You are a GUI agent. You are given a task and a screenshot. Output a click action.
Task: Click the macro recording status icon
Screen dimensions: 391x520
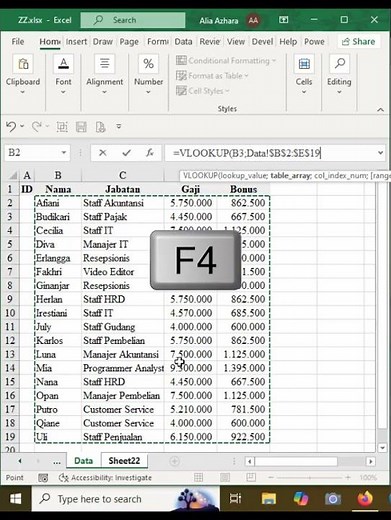[43, 478]
